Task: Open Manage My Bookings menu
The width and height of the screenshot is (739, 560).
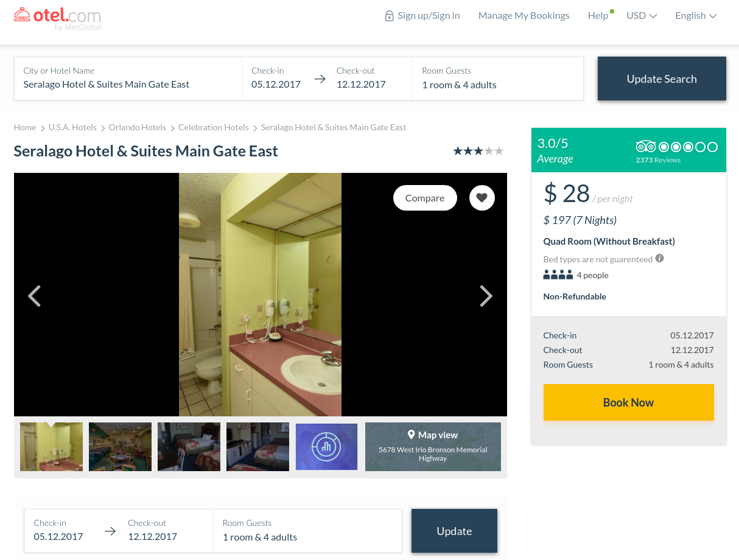Action: click(524, 16)
